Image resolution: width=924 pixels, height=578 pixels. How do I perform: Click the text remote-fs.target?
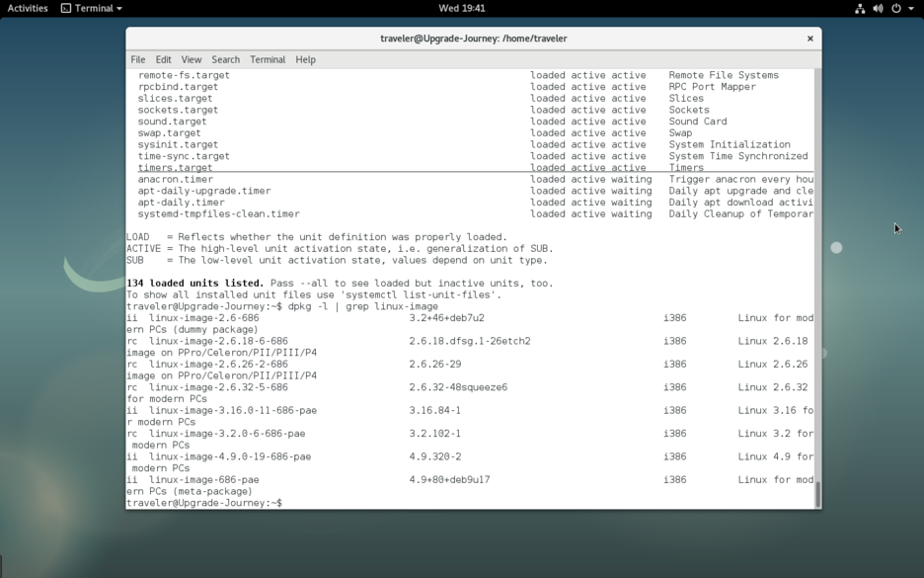184,75
